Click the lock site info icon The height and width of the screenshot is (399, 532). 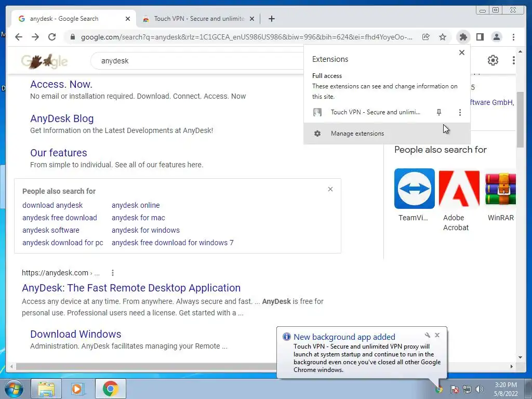tap(73, 37)
